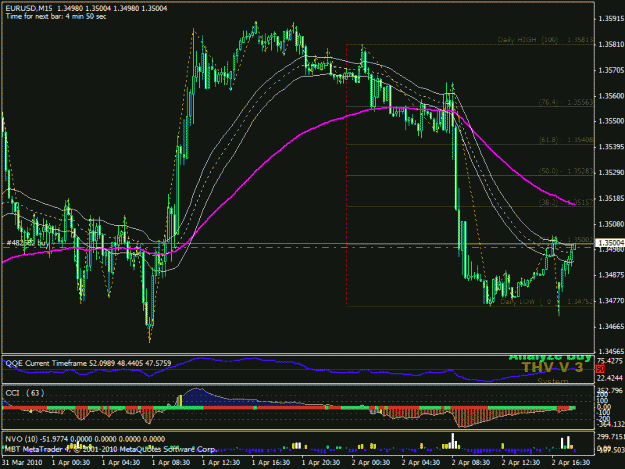This screenshot has height=469, width=625.
Task: Click the '1 Apr 04:30' time axis label
Action: [x=121, y=463]
